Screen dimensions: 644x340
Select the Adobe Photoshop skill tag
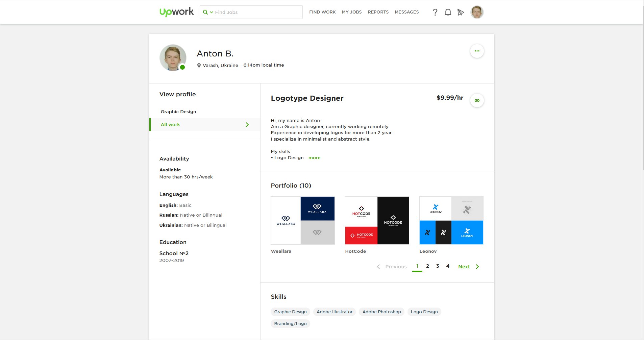click(381, 312)
